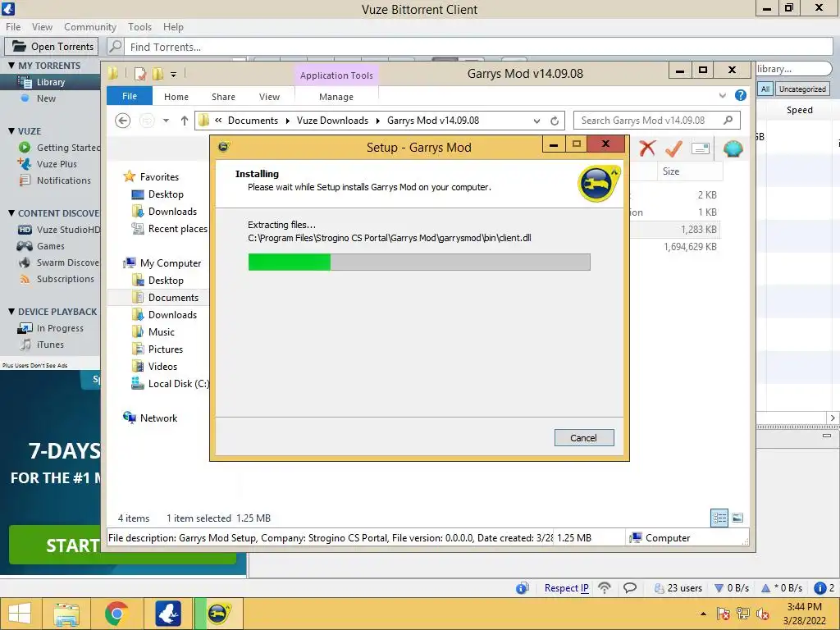840x630 pixels.
Task: Expand the address bar history dropdown
Action: (536, 121)
